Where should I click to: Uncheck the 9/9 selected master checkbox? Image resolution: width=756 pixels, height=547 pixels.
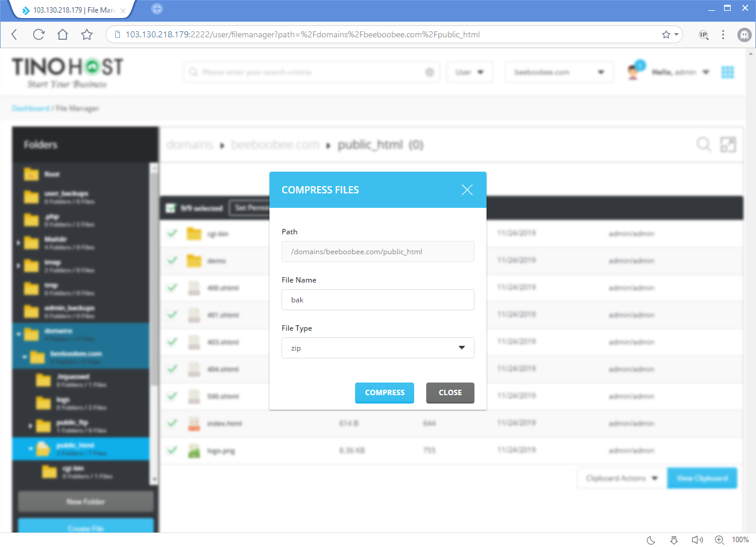[171, 207]
